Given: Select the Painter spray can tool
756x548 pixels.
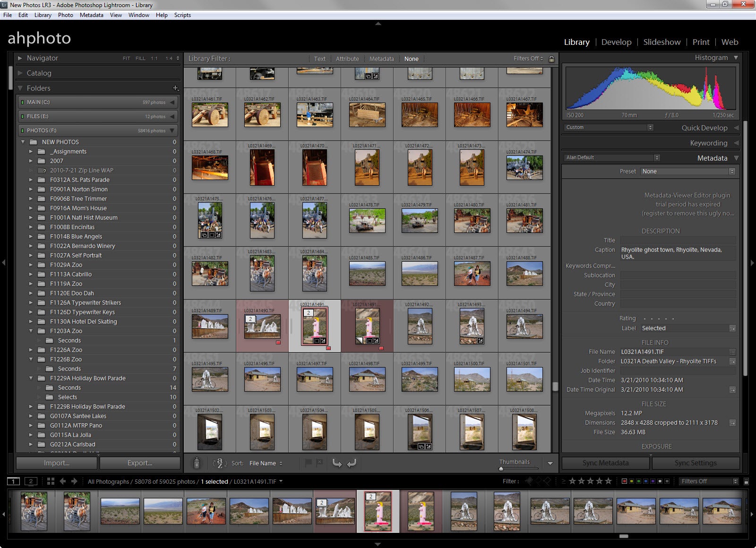Looking at the screenshot, I should 197,463.
